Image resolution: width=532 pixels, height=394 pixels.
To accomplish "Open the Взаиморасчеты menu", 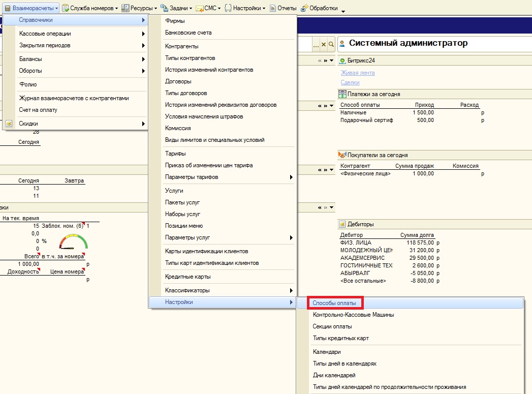I will [x=31, y=8].
